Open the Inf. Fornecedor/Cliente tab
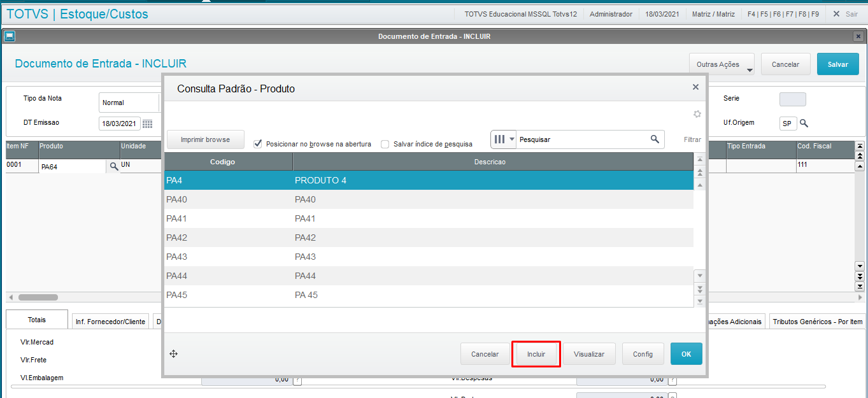The width and height of the screenshot is (868, 398). coord(110,322)
